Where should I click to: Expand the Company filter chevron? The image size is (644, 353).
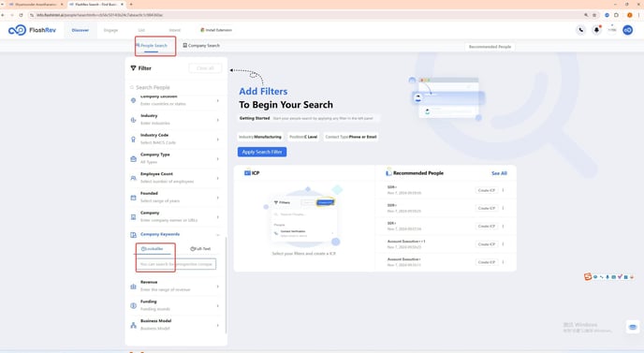coord(218,217)
